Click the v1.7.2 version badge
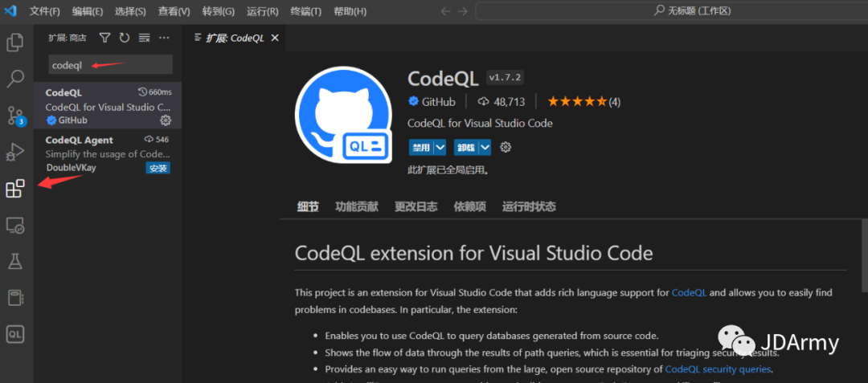Screen dimensions: 868x383 click(x=505, y=78)
